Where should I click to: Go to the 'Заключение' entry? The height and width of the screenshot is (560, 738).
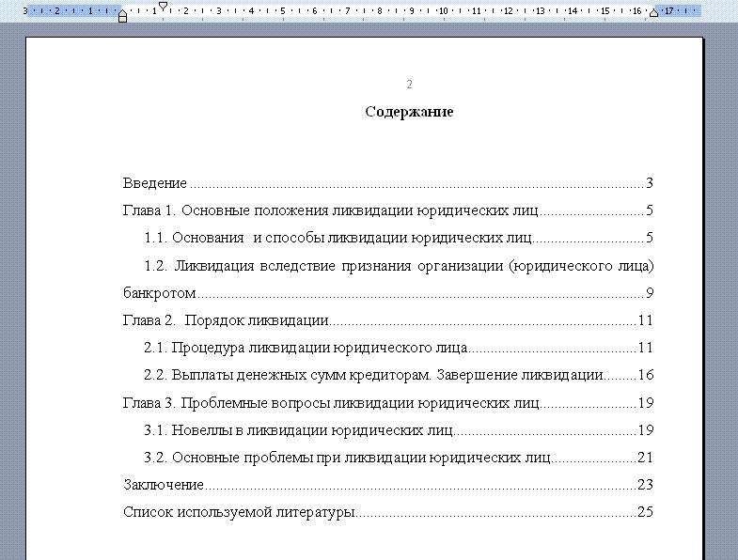point(164,485)
